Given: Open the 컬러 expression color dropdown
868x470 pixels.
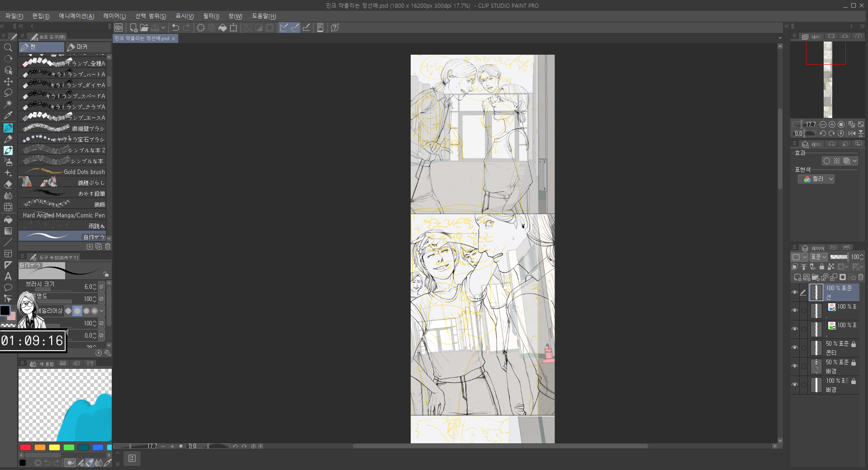Looking at the screenshot, I should tap(816, 179).
